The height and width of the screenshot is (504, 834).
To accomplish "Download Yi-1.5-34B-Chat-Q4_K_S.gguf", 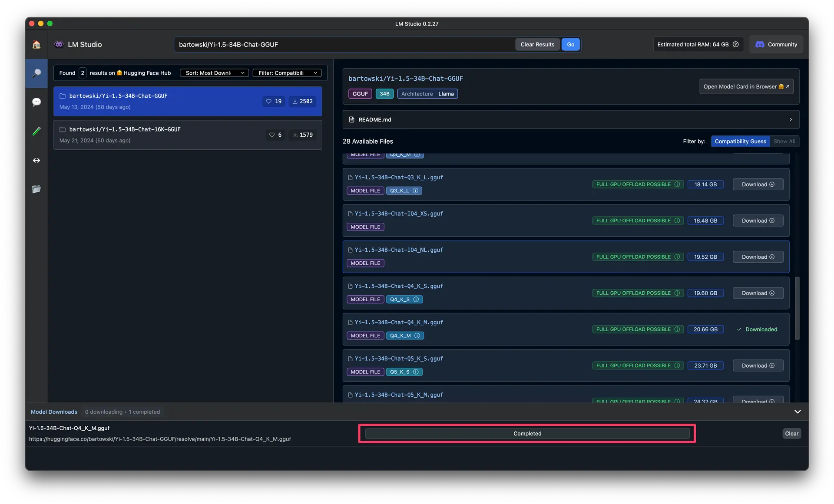I will pos(758,293).
